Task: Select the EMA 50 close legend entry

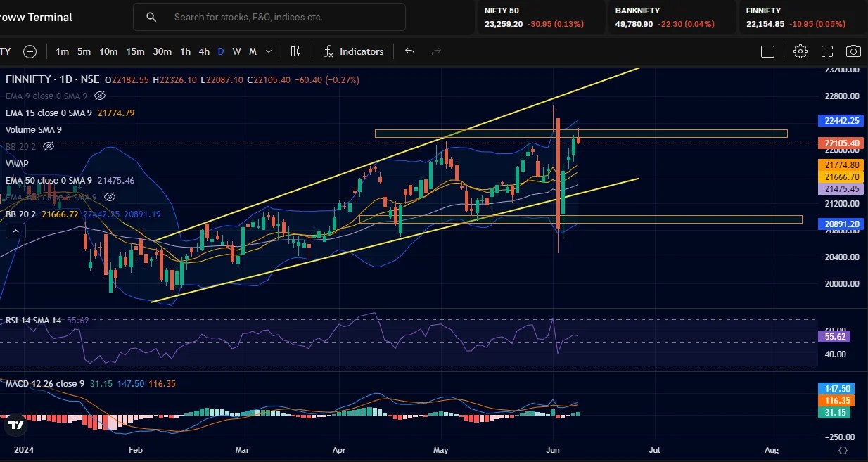Action: [49, 181]
